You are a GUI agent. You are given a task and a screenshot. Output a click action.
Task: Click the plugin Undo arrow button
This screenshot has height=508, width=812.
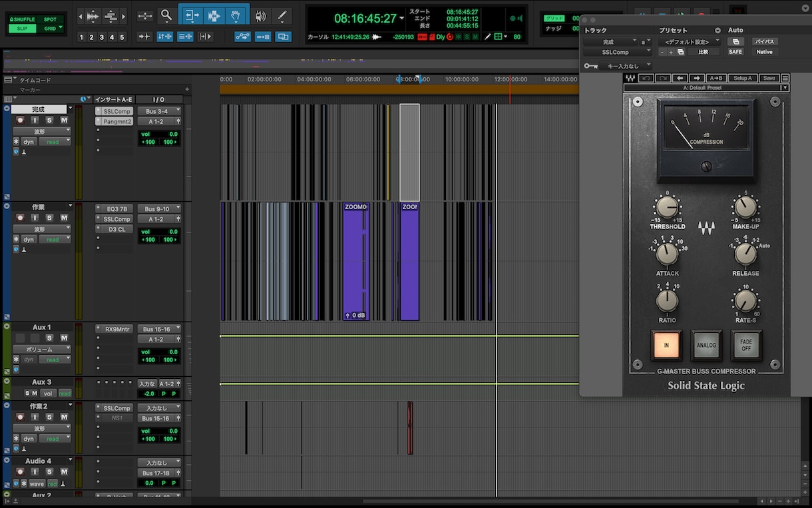pos(646,79)
